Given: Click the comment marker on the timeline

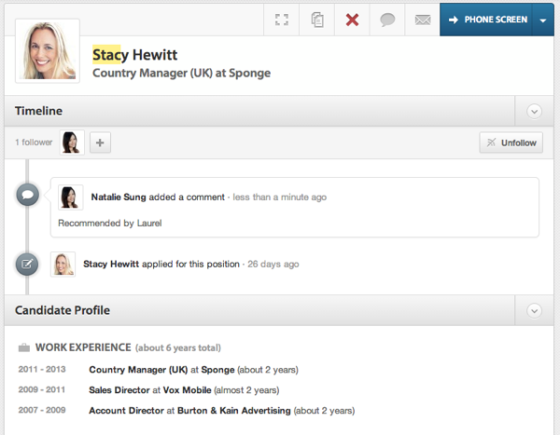Looking at the screenshot, I should coord(28,195).
